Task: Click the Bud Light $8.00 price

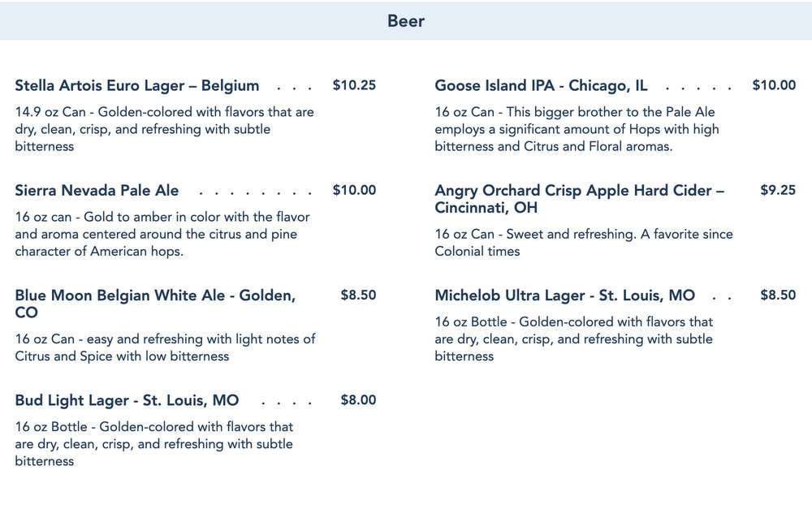Action: point(358,400)
